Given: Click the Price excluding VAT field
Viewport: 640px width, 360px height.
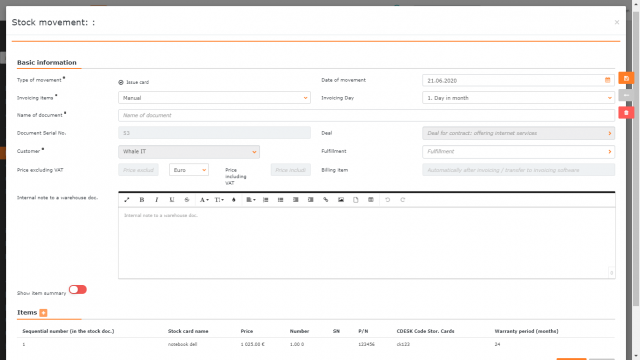Looking at the screenshot, I should coord(138,170).
